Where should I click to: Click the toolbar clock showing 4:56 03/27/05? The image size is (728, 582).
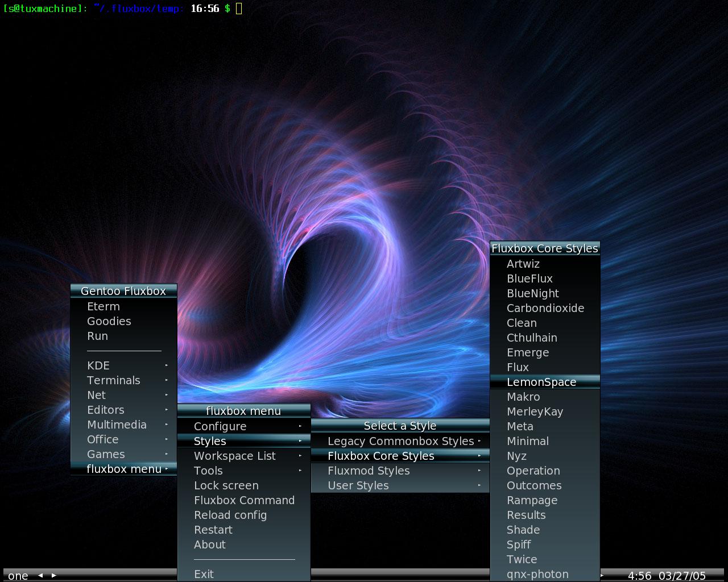pos(667,576)
